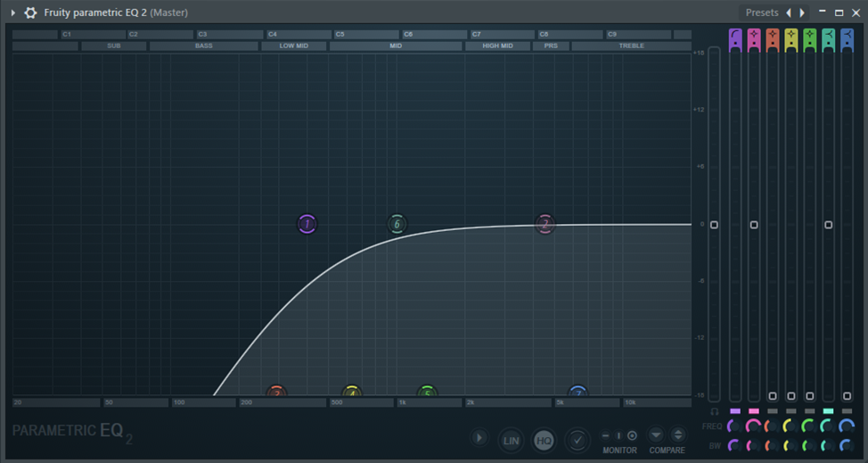Click the MID frequency range label
Viewport: 868px width, 463px height.
click(396, 46)
